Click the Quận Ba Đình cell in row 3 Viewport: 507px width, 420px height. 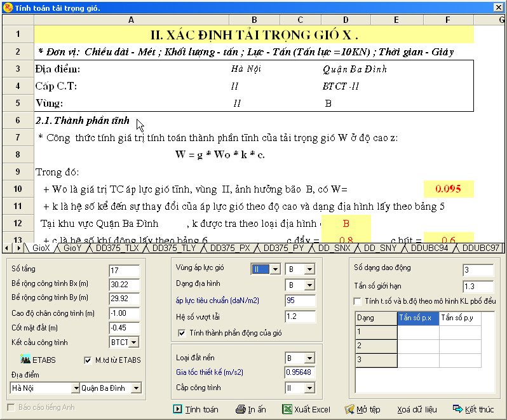tap(355, 69)
